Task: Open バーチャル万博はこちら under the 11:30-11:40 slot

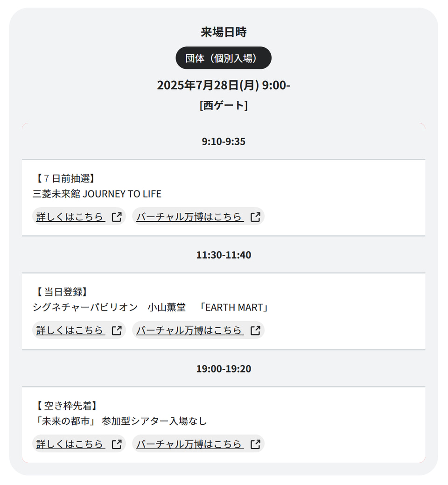Action: pos(189,330)
